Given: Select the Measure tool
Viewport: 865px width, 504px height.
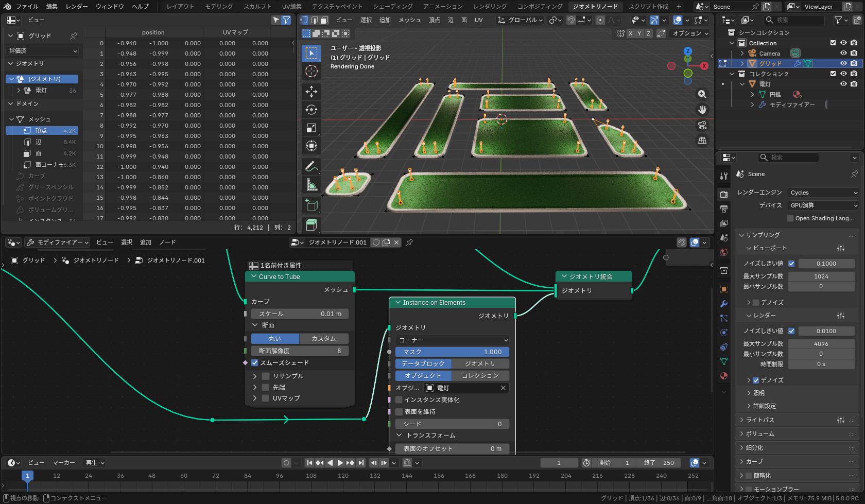Looking at the screenshot, I should (x=311, y=185).
